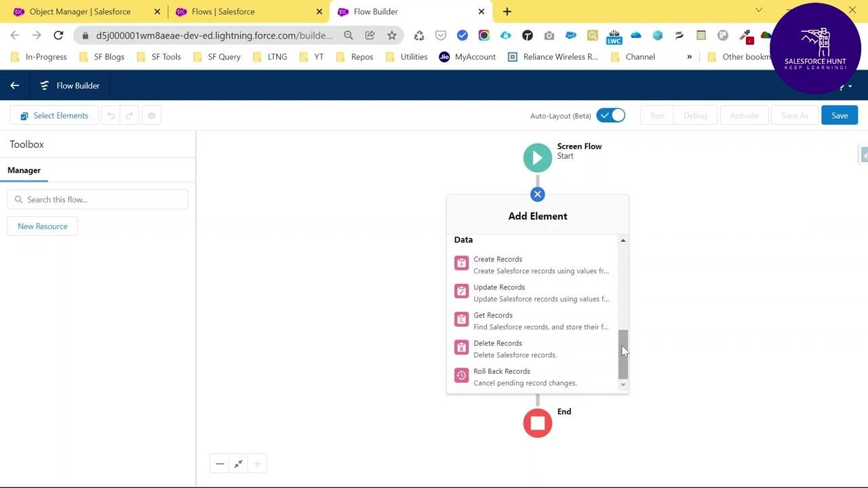
Task: Open the SF Blogs bookmark folder
Action: click(102, 57)
